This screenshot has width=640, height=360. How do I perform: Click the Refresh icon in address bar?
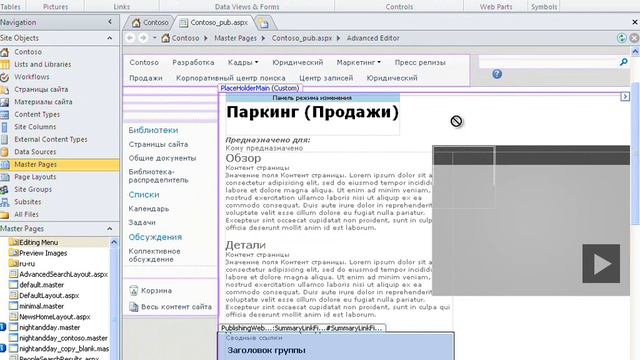[x=621, y=38]
